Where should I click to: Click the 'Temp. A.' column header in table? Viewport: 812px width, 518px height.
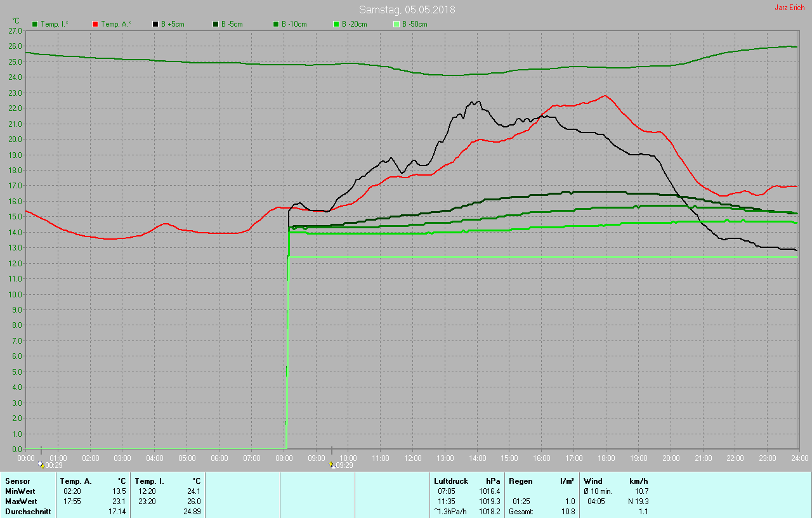76,481
